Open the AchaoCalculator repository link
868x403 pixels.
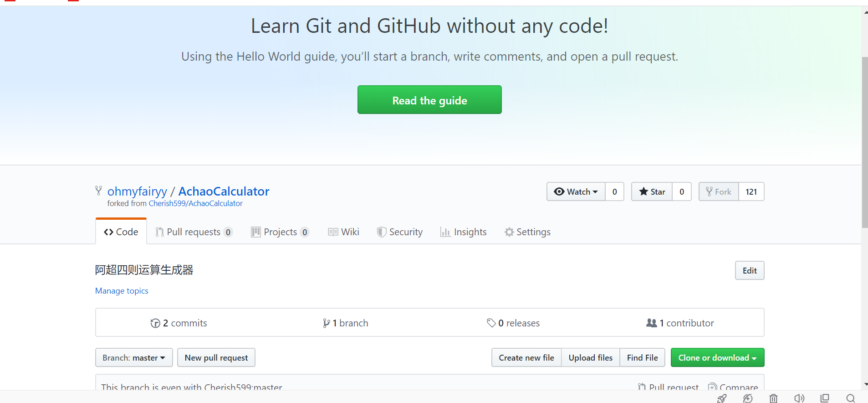tap(224, 191)
